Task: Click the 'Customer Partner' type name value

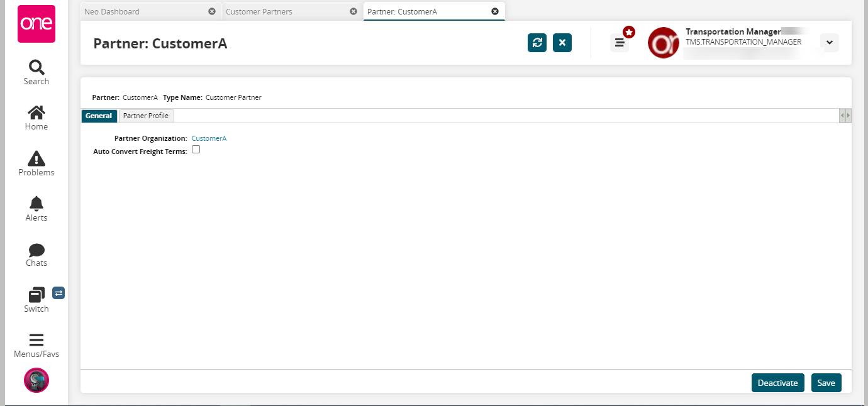Action: click(233, 97)
